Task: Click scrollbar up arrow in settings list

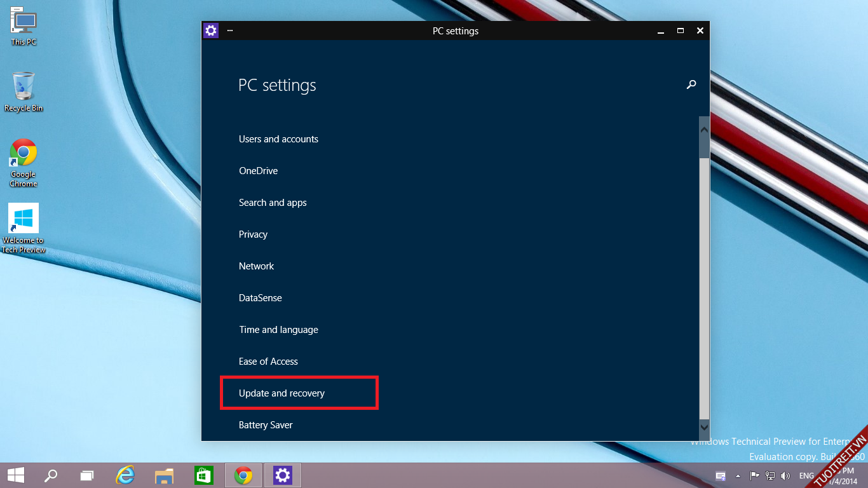Action: click(704, 130)
